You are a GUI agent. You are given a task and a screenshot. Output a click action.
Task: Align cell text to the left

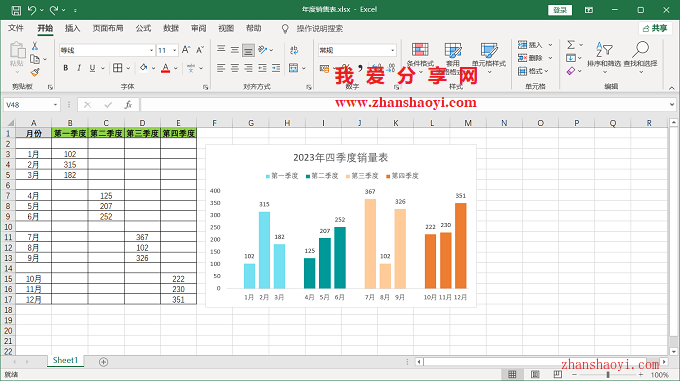pyautogui.click(x=221, y=68)
